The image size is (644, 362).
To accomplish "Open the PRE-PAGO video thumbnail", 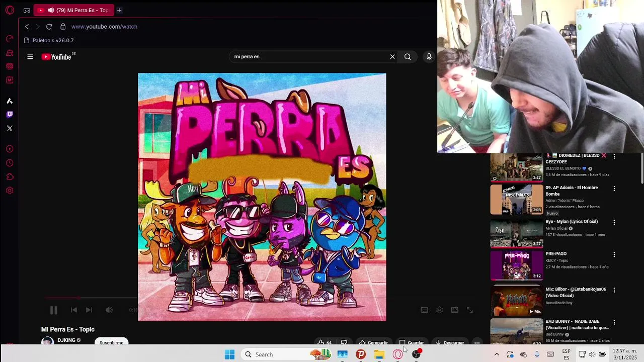I will tap(517, 265).
